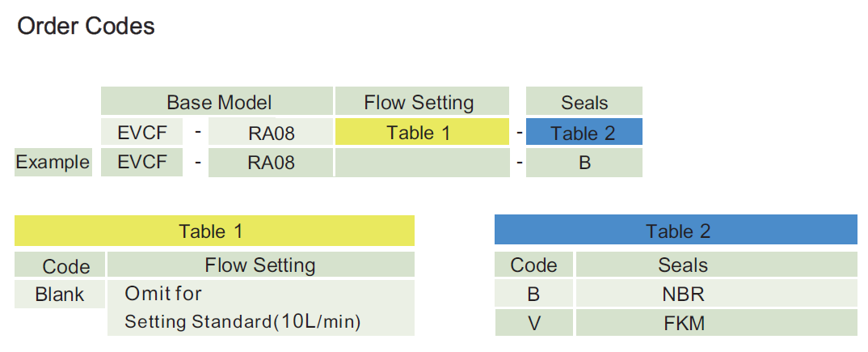Click seal code B in the Example row
Screen dimensions: 868x352
[x=584, y=163]
